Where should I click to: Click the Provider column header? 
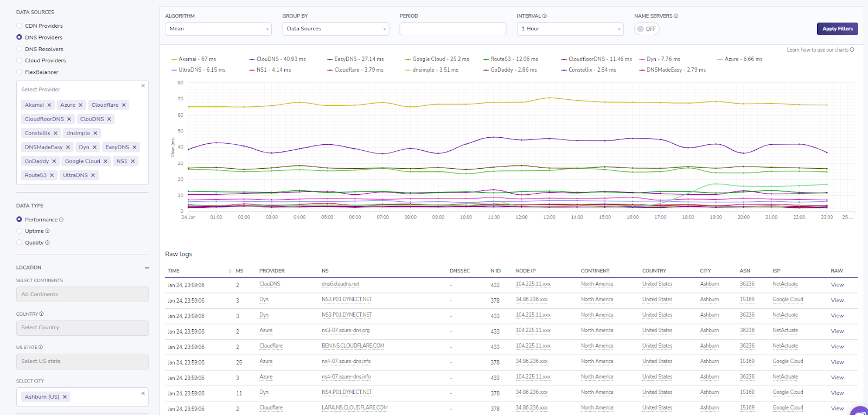(x=272, y=271)
